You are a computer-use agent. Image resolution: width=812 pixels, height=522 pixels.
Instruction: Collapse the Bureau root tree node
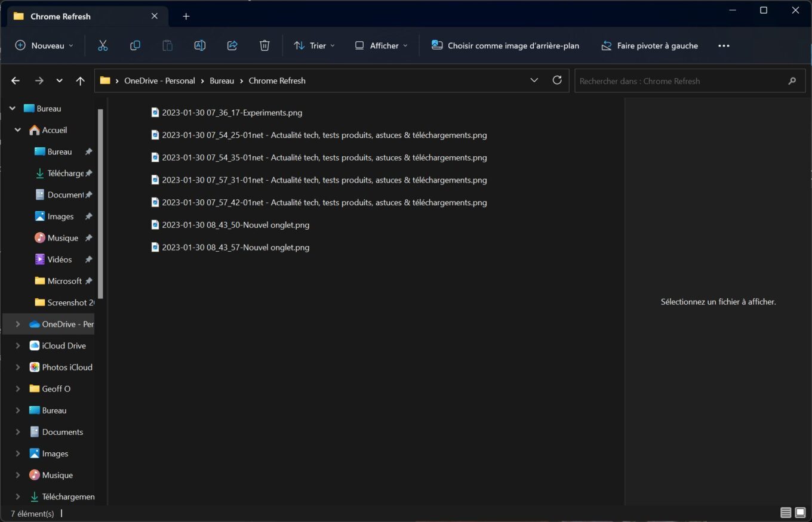12,109
